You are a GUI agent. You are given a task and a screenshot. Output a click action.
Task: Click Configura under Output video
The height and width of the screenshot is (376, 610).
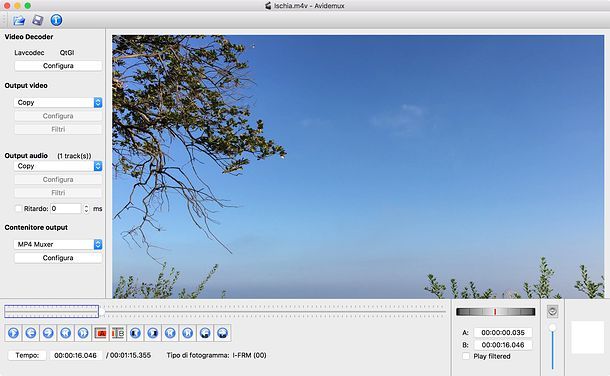[x=58, y=116]
